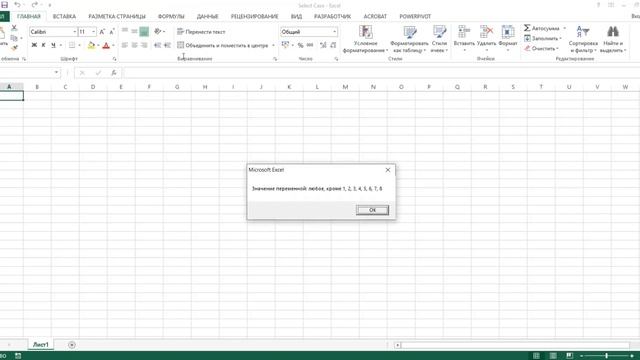Open the РАЗМЕТКА СТРАНИЦЫ tab
The height and width of the screenshot is (360, 640).
point(117,16)
